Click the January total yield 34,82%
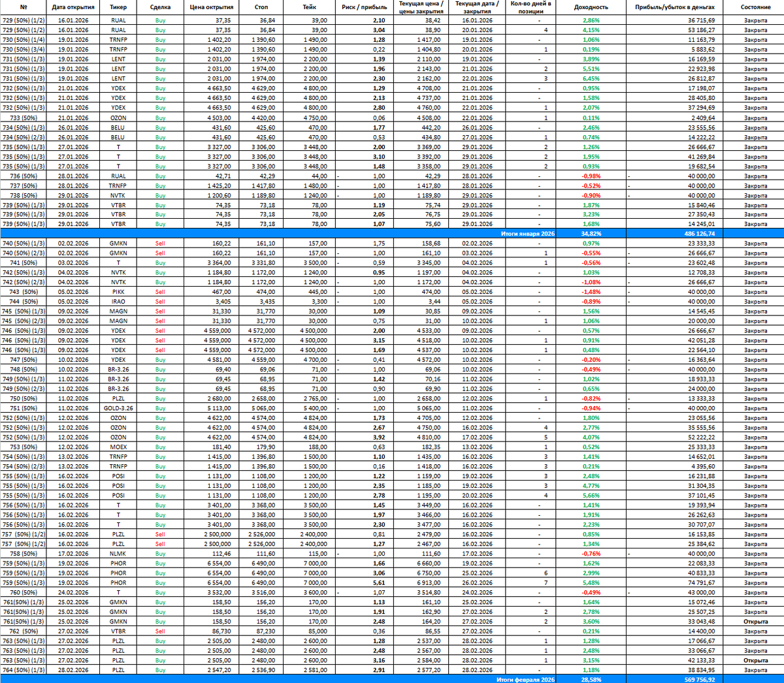Viewport: 784px width, 683px height. point(591,234)
